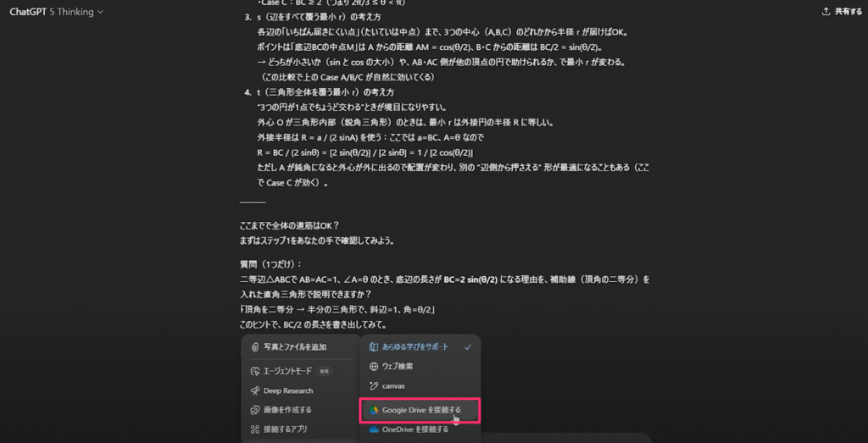Click the 接続するアプリ icon
The image size is (868, 443).
click(x=255, y=429)
